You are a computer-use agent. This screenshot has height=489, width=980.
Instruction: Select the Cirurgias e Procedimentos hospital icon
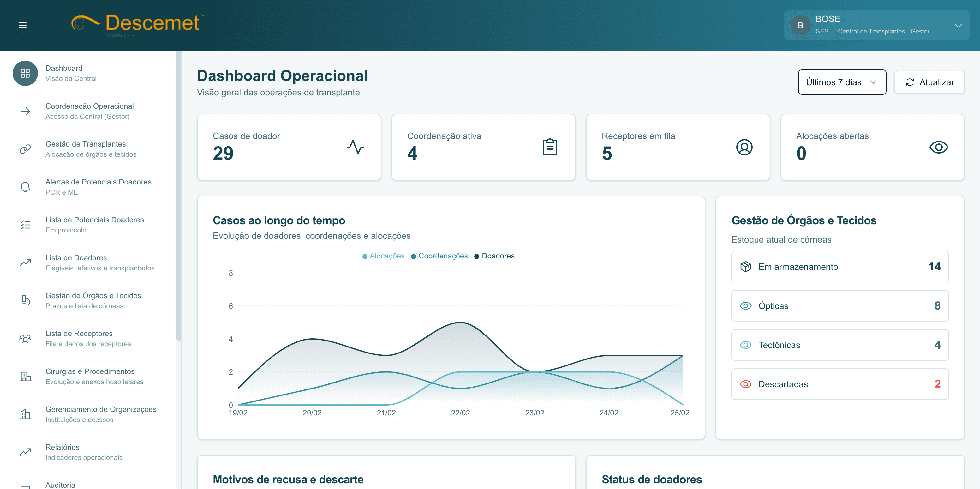pyautogui.click(x=25, y=376)
